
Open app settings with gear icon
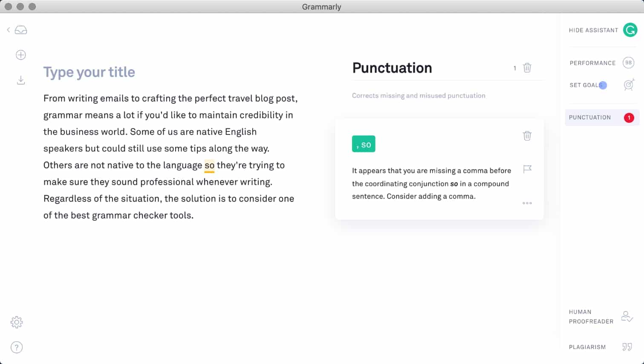pyautogui.click(x=17, y=322)
